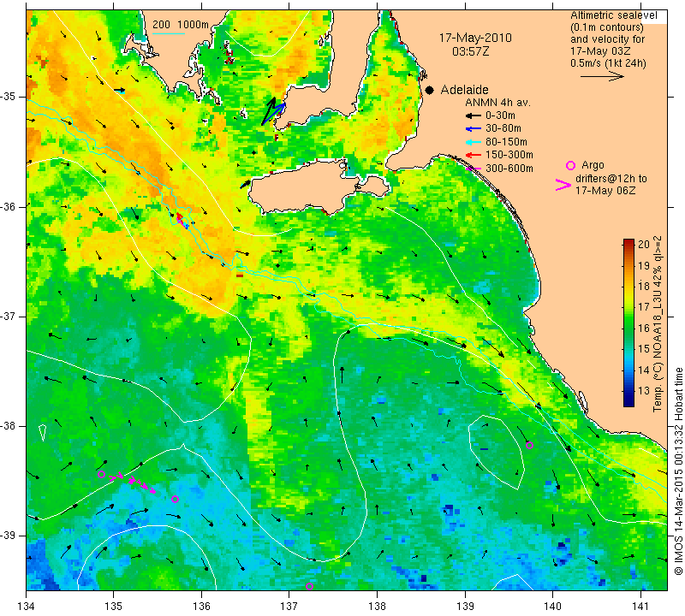Click the '200 1000m' isobath legend text

[x=181, y=25]
